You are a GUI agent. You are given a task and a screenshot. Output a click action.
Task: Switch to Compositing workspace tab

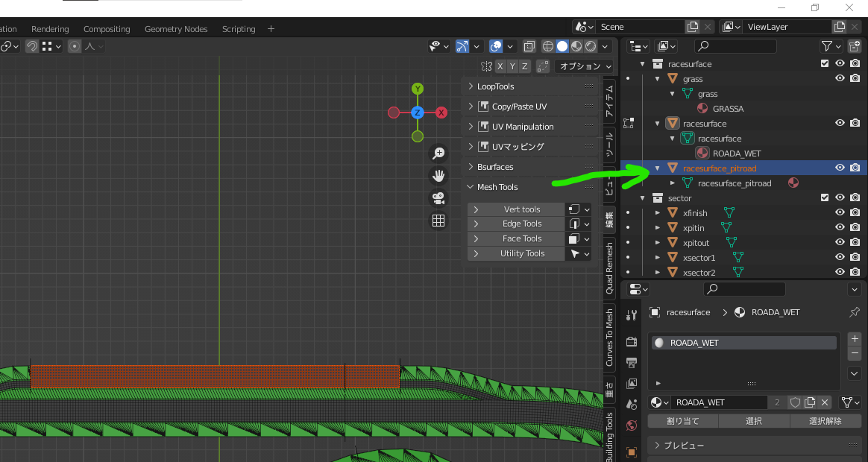(107, 29)
